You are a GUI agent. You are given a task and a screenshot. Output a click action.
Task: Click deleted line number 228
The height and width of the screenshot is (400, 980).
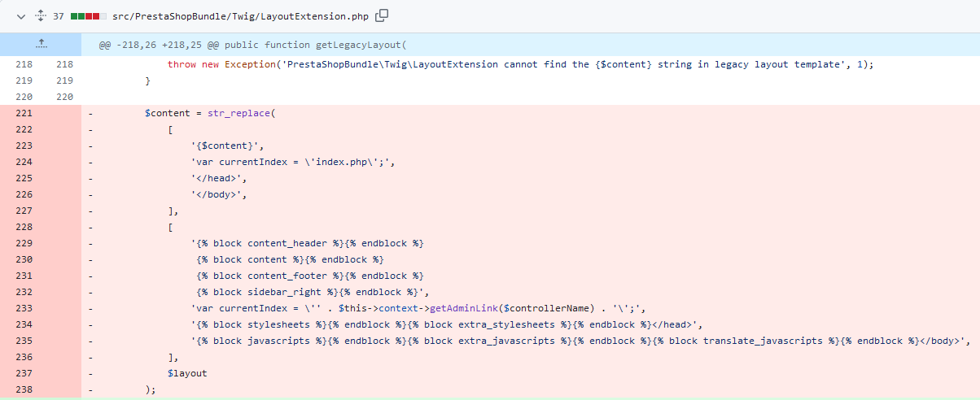coord(24,228)
